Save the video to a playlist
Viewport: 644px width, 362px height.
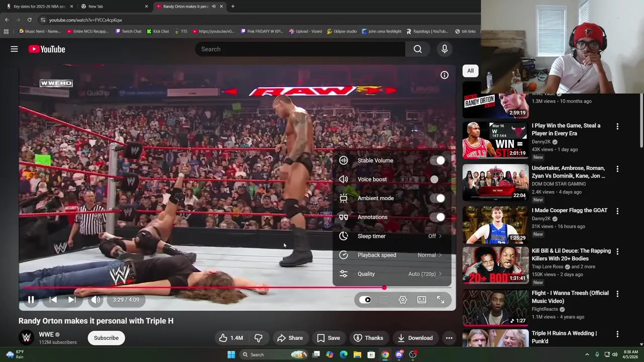[328, 338]
